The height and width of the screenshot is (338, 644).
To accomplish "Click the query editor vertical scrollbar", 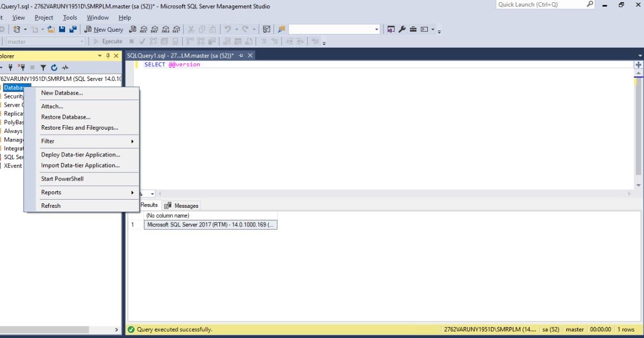I will coord(639,127).
